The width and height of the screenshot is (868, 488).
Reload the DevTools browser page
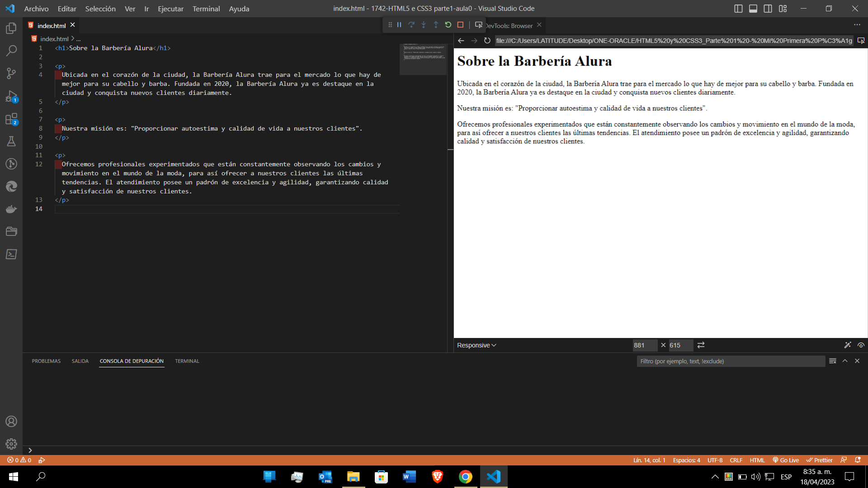point(487,41)
